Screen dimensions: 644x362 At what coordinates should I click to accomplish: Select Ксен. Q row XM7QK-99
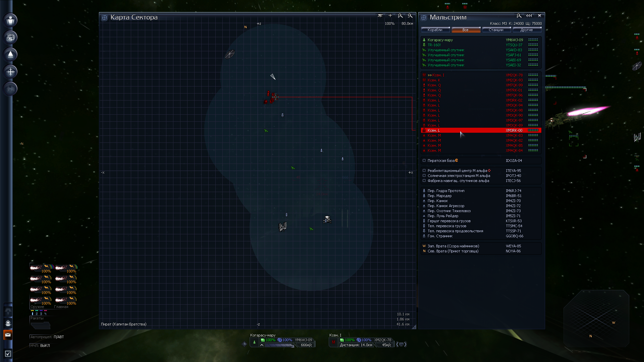(481, 85)
